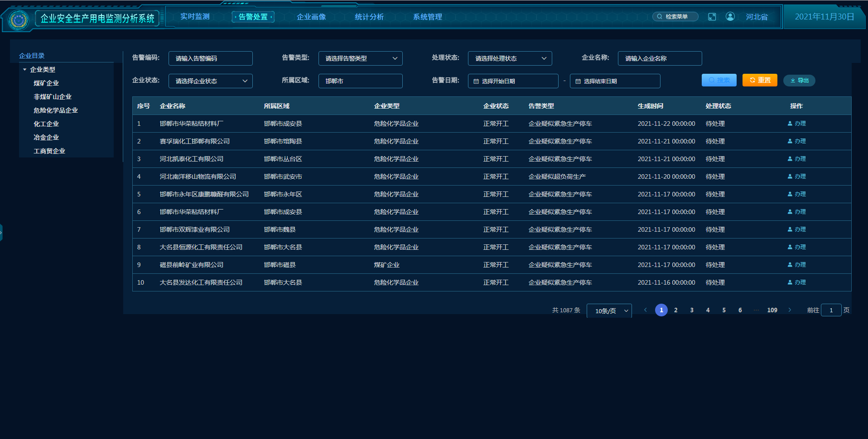Click the 导出 export button

pos(799,81)
